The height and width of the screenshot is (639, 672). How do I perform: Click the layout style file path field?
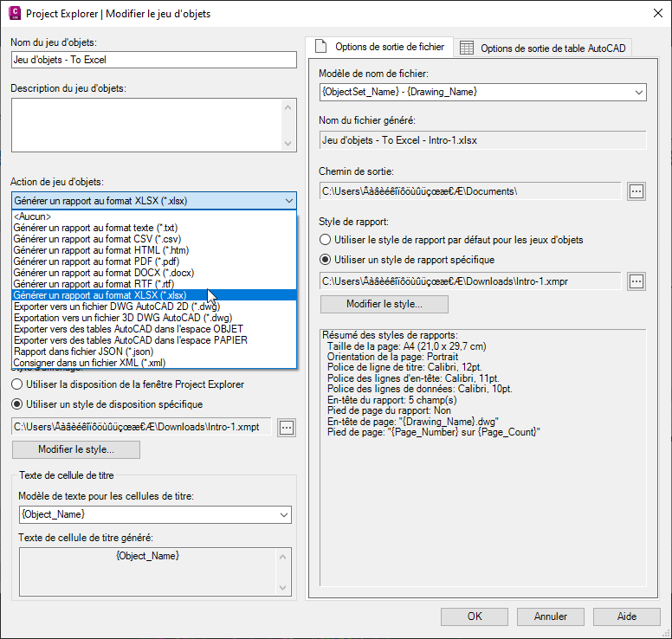(141, 427)
